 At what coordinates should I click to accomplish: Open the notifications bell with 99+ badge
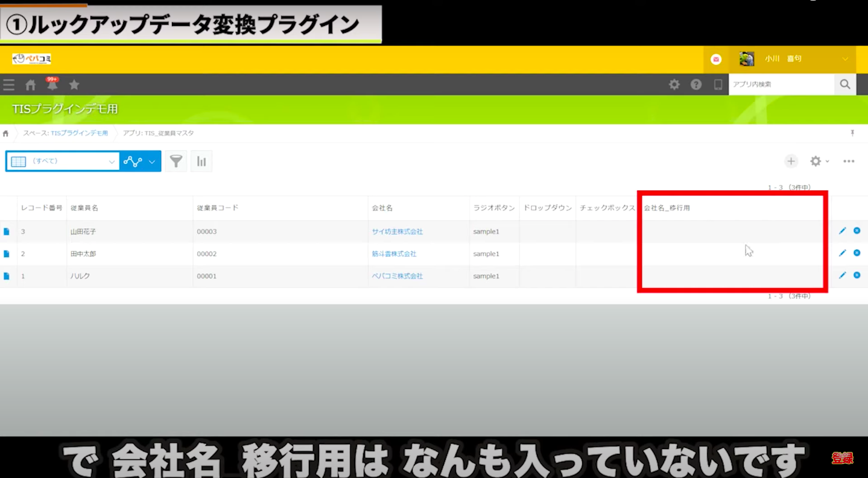pyautogui.click(x=52, y=85)
